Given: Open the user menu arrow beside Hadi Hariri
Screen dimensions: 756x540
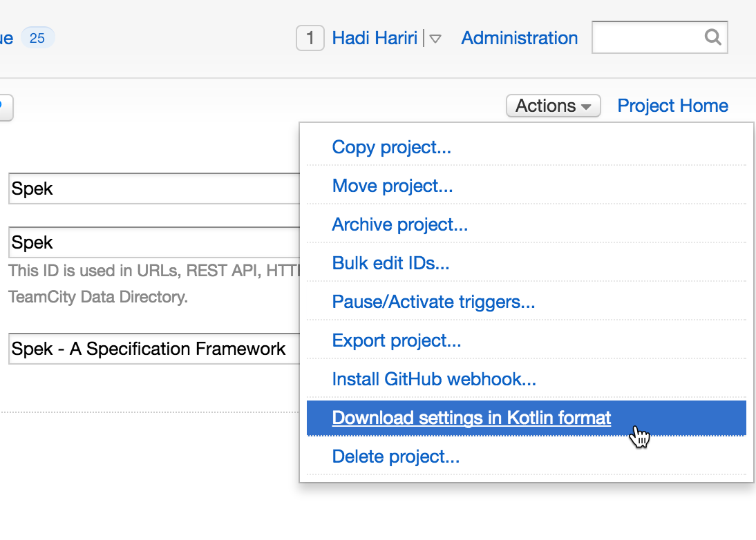Looking at the screenshot, I should (x=435, y=39).
